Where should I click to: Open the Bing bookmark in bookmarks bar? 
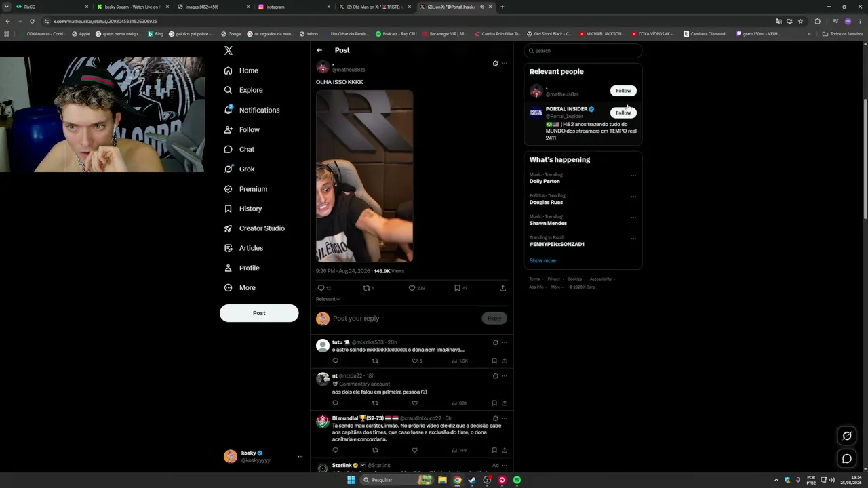(x=156, y=34)
